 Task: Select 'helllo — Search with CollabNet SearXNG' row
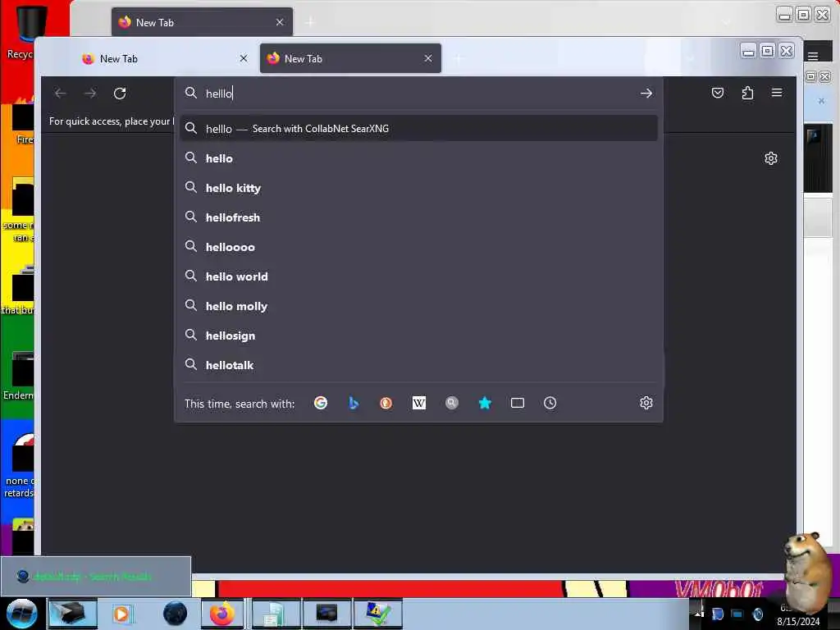419,129
